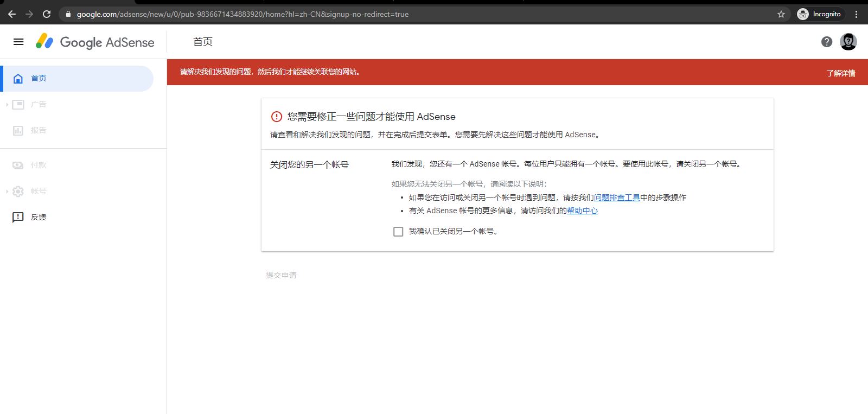Screen dimensions: 868x414
Task: Click the address bar URL
Action: [x=242, y=14]
